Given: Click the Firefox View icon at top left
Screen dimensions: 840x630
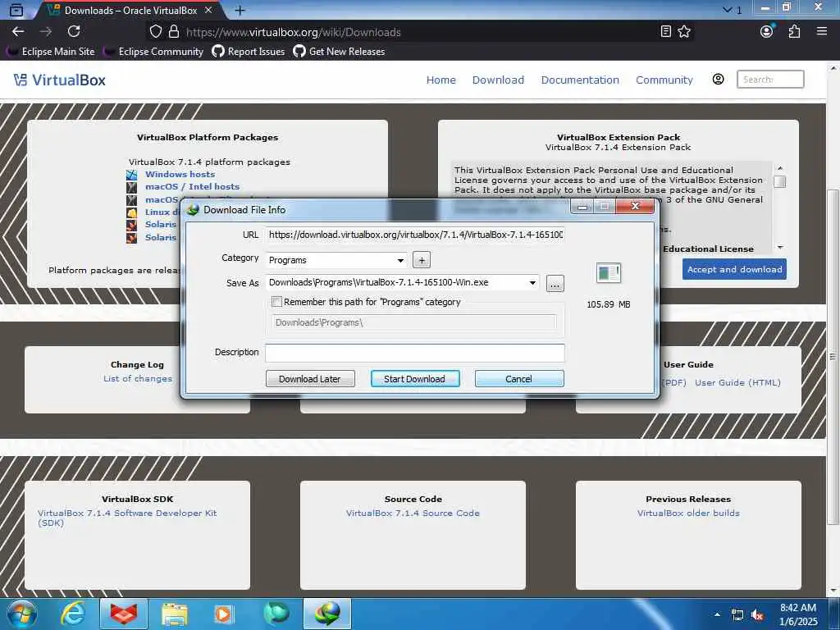Looking at the screenshot, I should 16,10.
